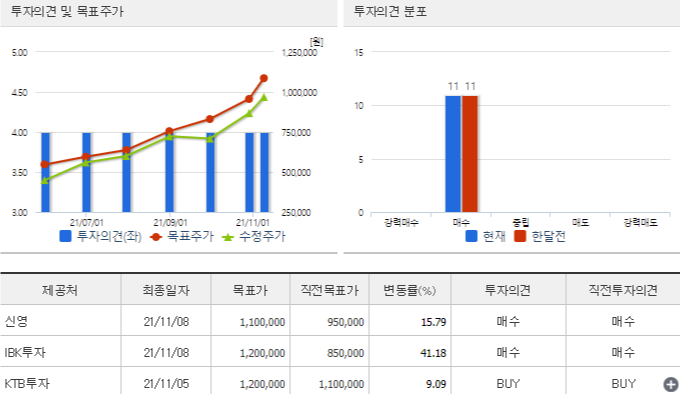Click green 수정주가 legend marker

point(228,237)
